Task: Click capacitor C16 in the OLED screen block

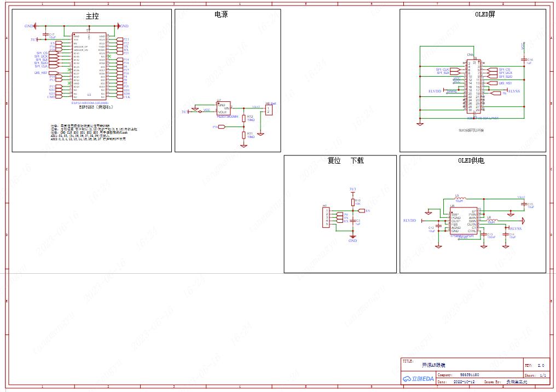Action: click(x=524, y=60)
